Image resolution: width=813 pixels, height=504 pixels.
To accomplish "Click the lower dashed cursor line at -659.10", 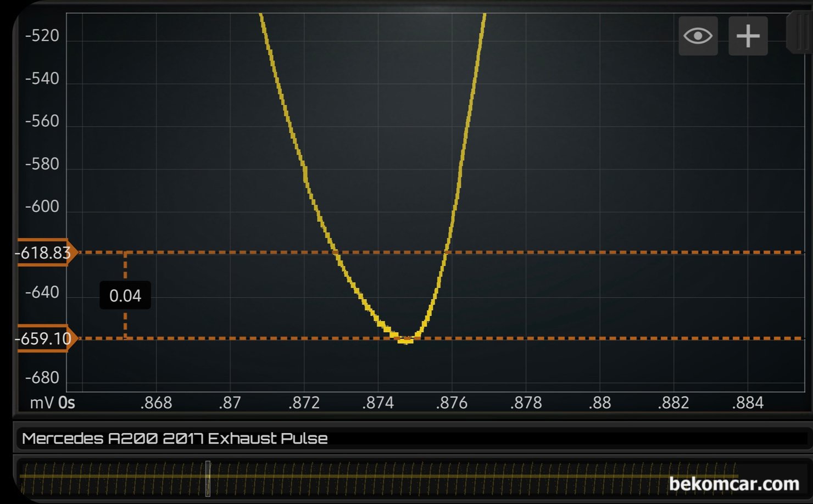I will pyautogui.click(x=549, y=338).
